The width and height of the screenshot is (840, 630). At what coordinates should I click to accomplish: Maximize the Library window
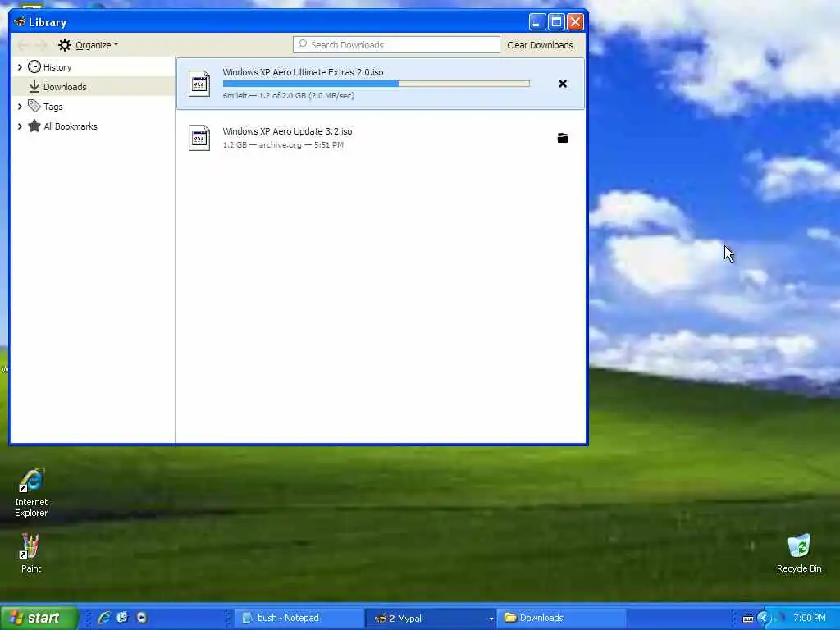(556, 22)
